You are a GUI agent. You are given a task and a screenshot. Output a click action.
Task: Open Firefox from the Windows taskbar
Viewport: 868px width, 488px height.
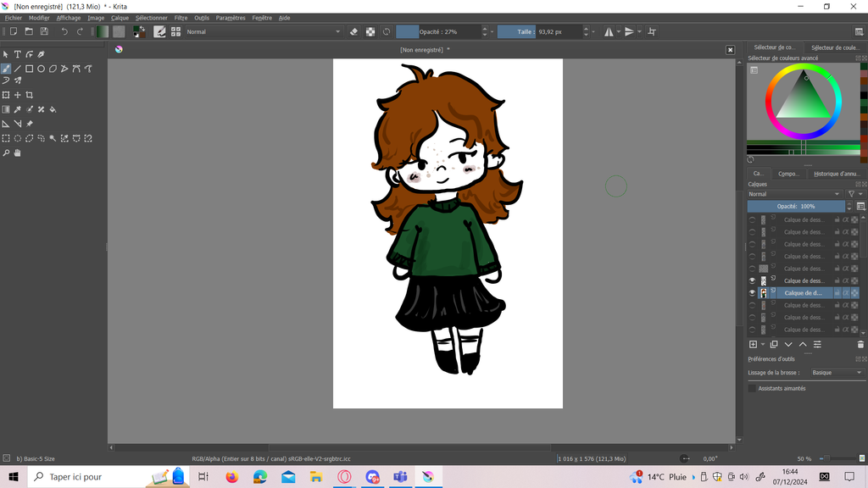[232, 477]
